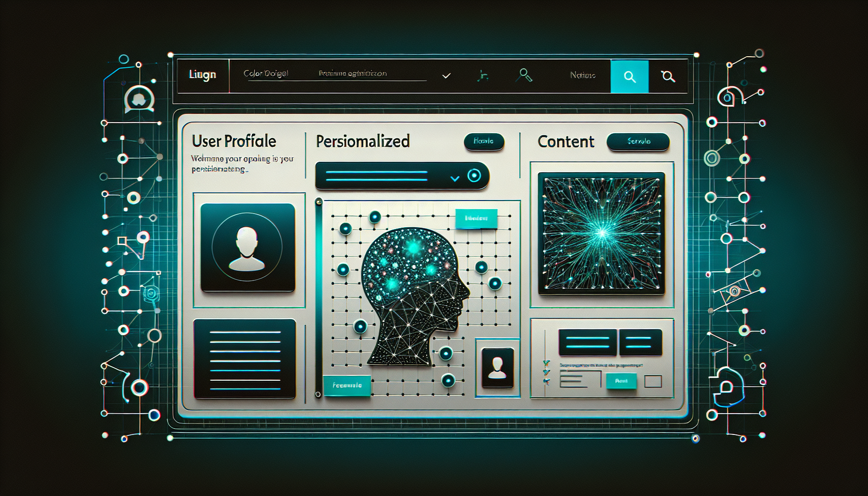Image resolution: width=868 pixels, height=496 pixels.
Task: Click the white magnifier icon at toolbar end
Action: [668, 76]
